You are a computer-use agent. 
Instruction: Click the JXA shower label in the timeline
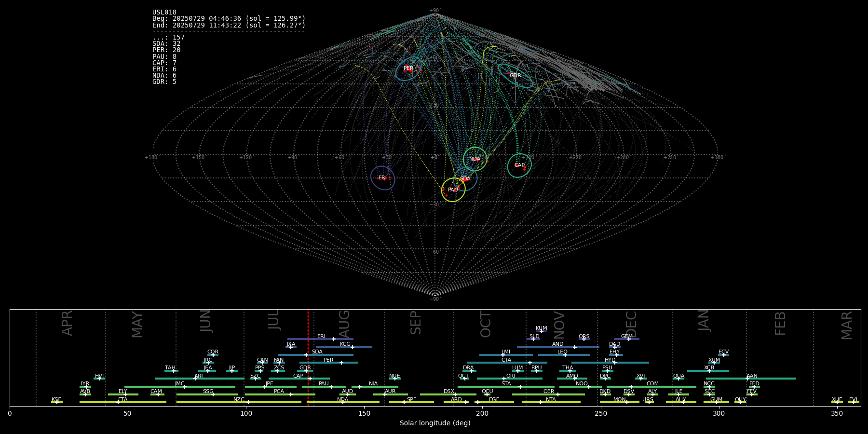(291, 344)
